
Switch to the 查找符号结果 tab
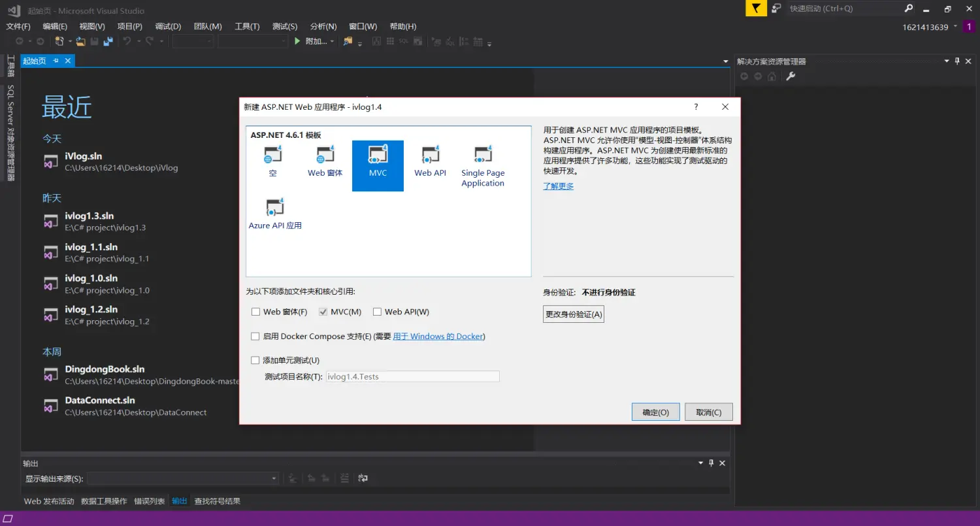(x=217, y=501)
